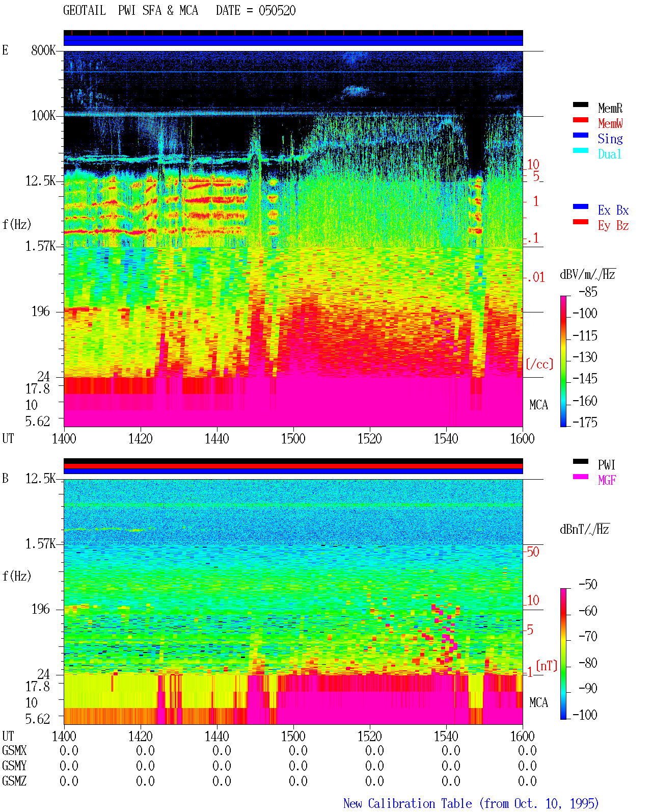Click the blue Sing legend swatch
The height and width of the screenshot is (812, 652).
coord(581,136)
